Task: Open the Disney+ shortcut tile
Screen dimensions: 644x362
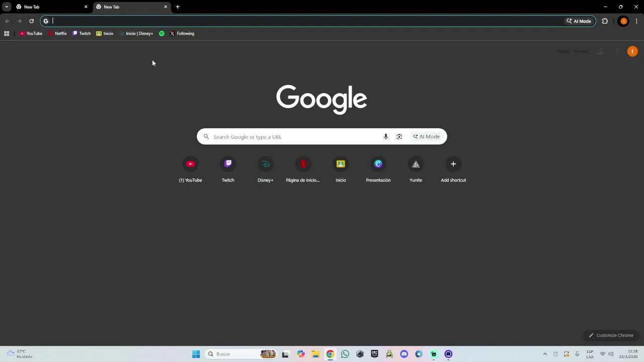Action: pyautogui.click(x=266, y=170)
